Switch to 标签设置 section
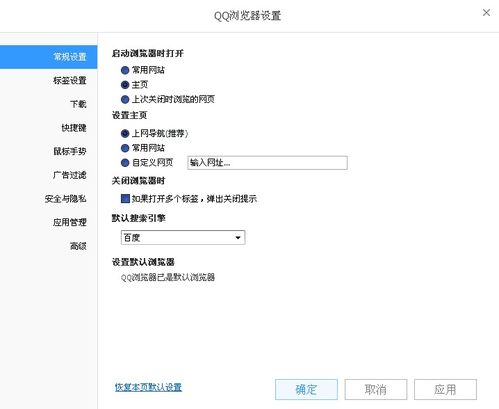 pyautogui.click(x=70, y=81)
